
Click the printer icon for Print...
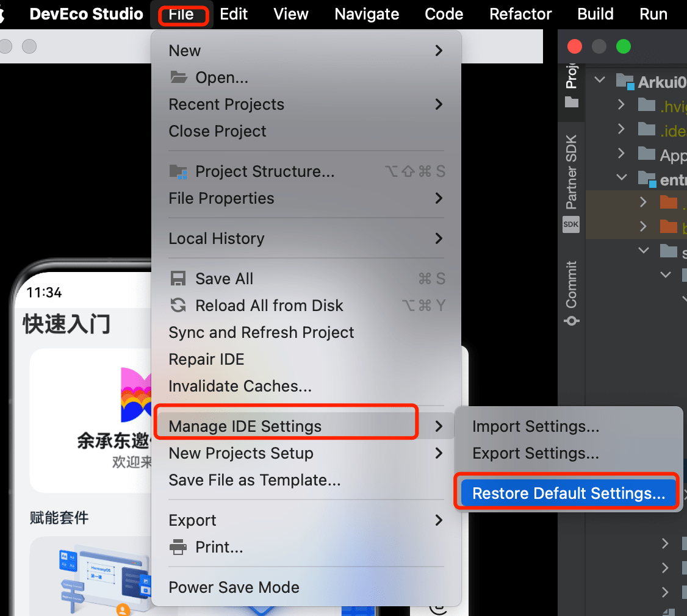(x=178, y=547)
